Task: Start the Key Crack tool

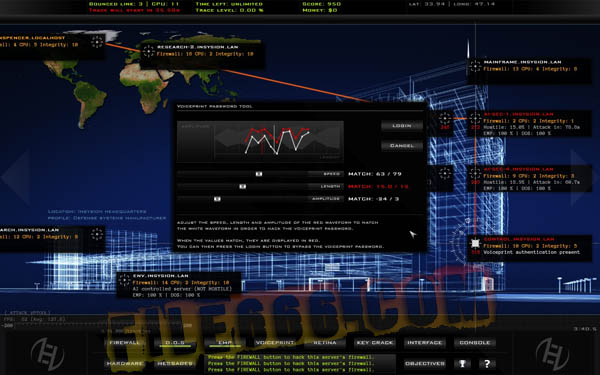Action: point(375,342)
